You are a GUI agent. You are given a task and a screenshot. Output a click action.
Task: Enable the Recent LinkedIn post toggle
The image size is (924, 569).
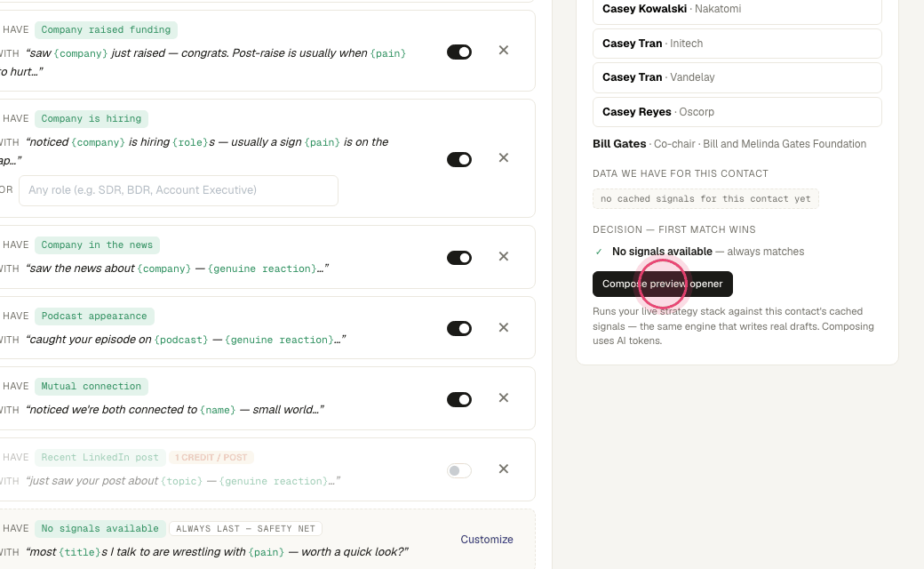(459, 470)
